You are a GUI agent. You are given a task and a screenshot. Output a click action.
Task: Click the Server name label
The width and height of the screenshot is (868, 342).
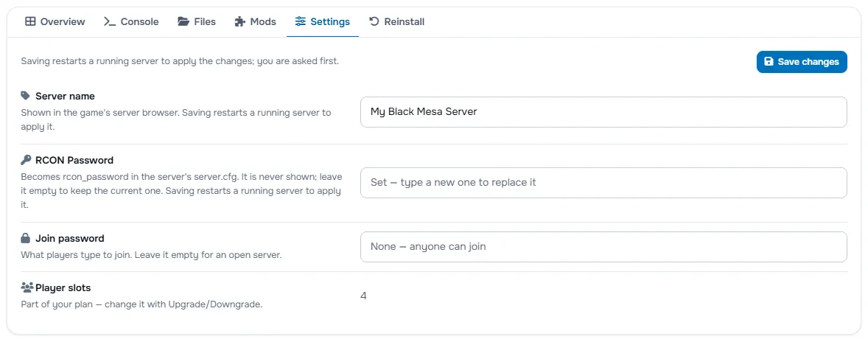point(65,96)
